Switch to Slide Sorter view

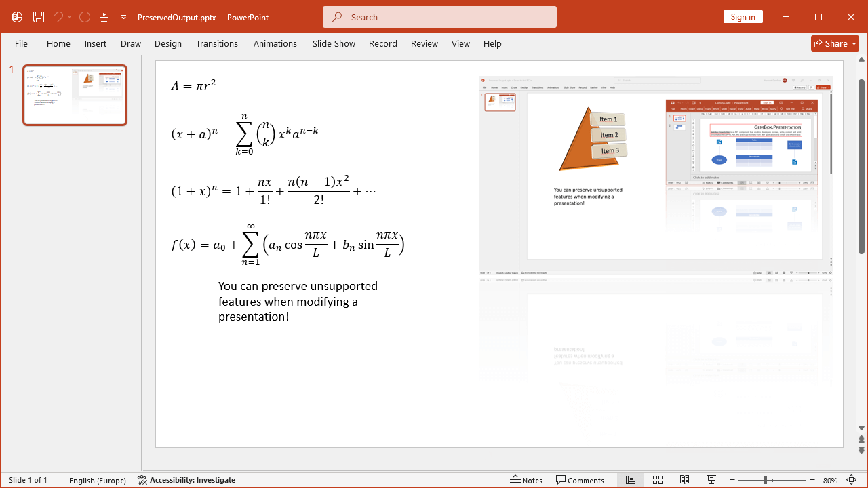657,480
